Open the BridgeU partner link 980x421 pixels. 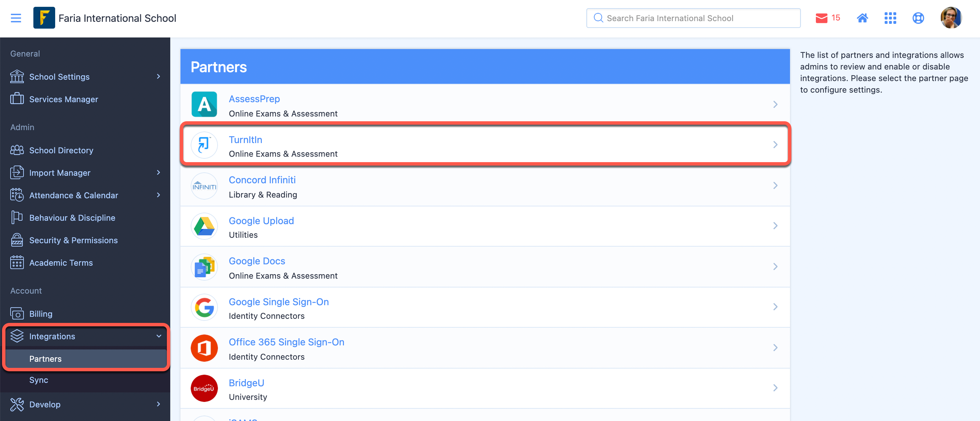246,383
